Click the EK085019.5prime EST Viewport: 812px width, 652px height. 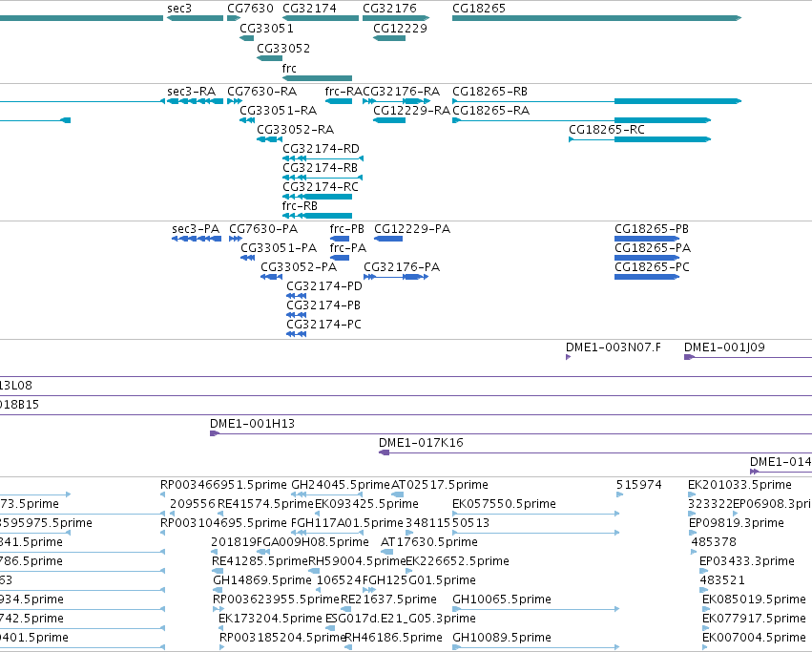[705, 609]
